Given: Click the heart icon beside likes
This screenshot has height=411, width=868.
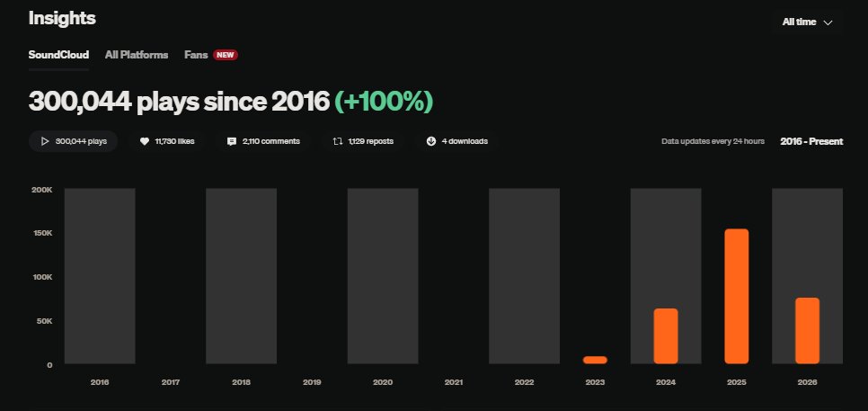Looking at the screenshot, I should [x=145, y=141].
